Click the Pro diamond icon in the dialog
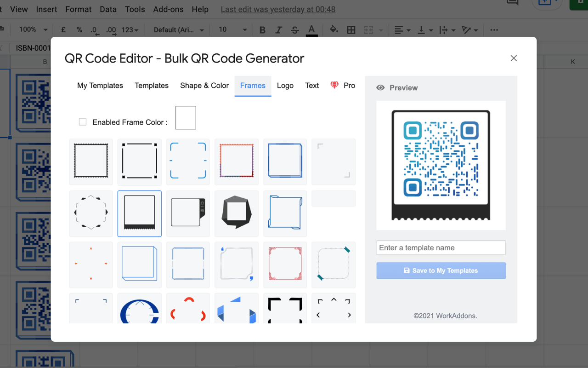Image resolution: width=588 pixels, height=368 pixels. 334,85
